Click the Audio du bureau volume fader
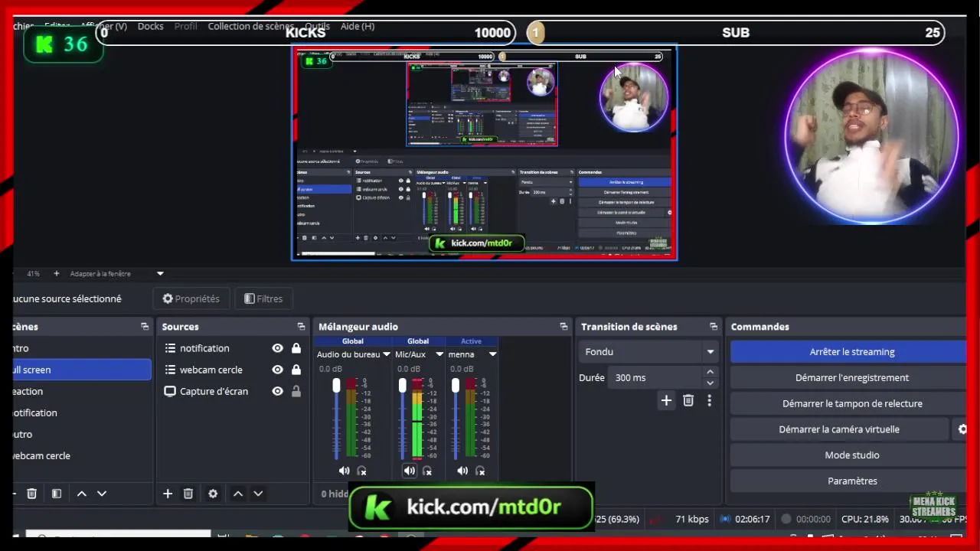The width and height of the screenshot is (980, 551). [336, 387]
